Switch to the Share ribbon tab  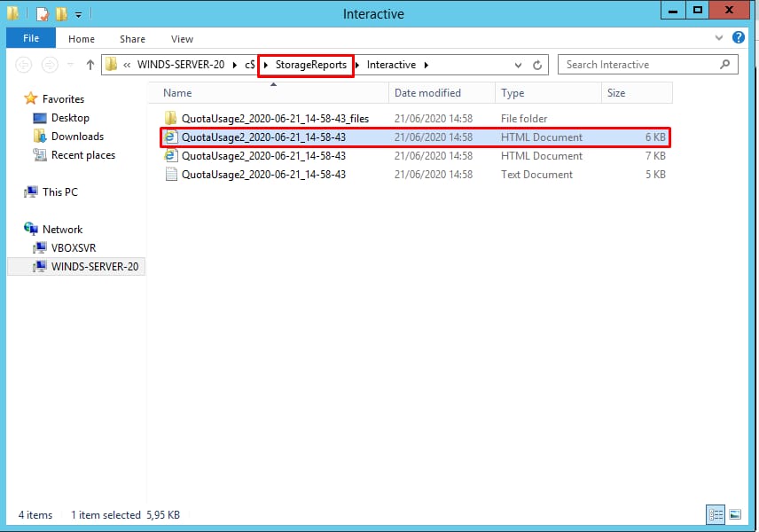(x=132, y=39)
